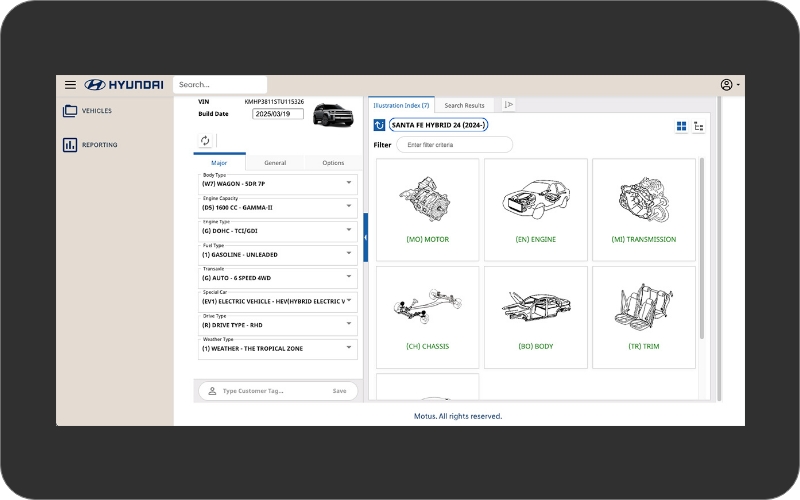800x500 pixels.
Task: Open the Search Results tab
Action: click(x=464, y=105)
